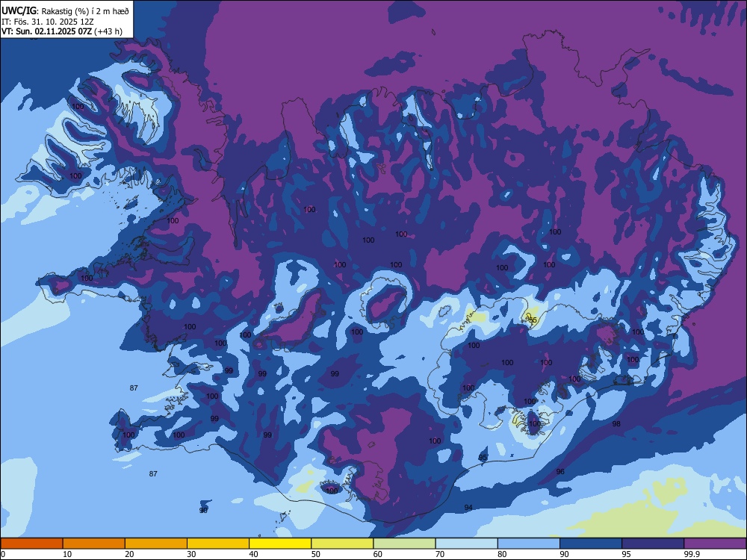Screen dimensions: 747x560
Task: Pick the purple above-99.9 legend swatch
Action: click(715, 544)
